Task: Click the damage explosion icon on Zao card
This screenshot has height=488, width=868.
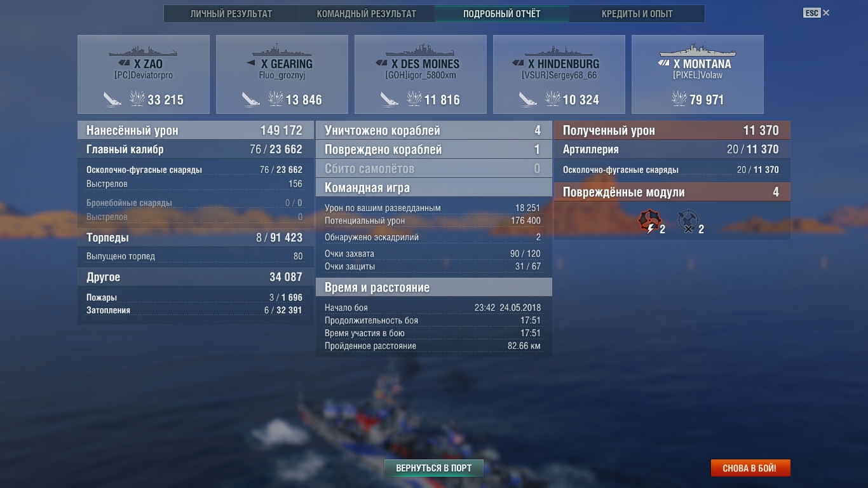Action: pyautogui.click(x=137, y=99)
